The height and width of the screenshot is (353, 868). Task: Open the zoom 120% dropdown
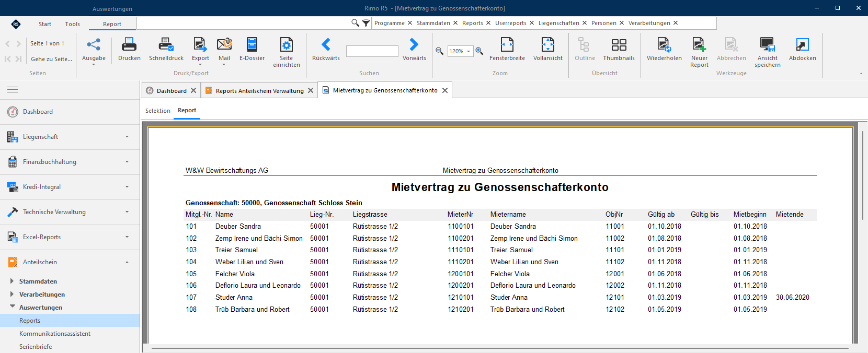(x=469, y=51)
